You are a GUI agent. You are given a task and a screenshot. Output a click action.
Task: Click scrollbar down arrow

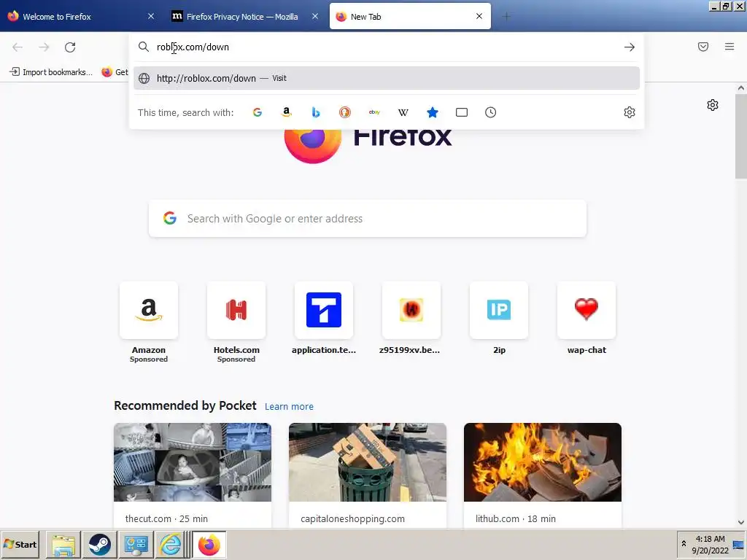[x=741, y=522]
